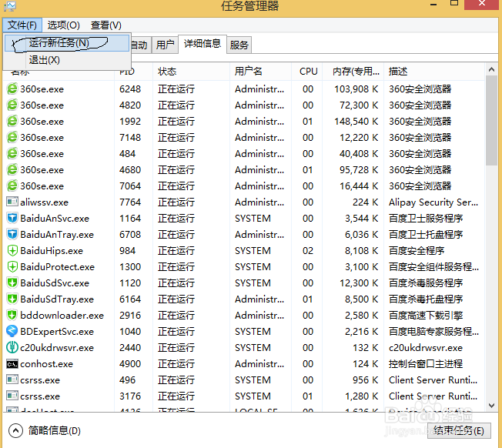502x448 pixels.
Task: Click csrss.exe icon for PID 496
Action: coord(12,379)
